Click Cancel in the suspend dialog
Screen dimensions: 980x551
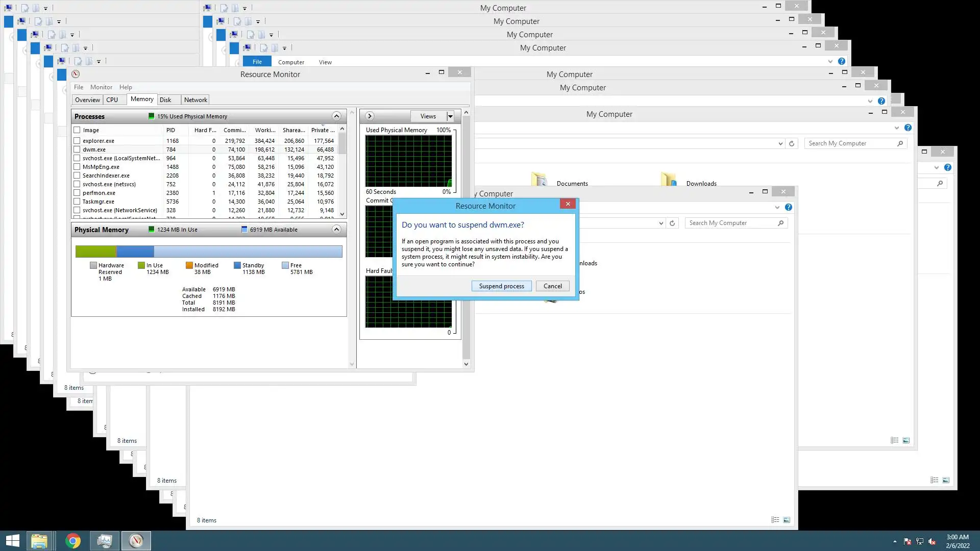(552, 286)
